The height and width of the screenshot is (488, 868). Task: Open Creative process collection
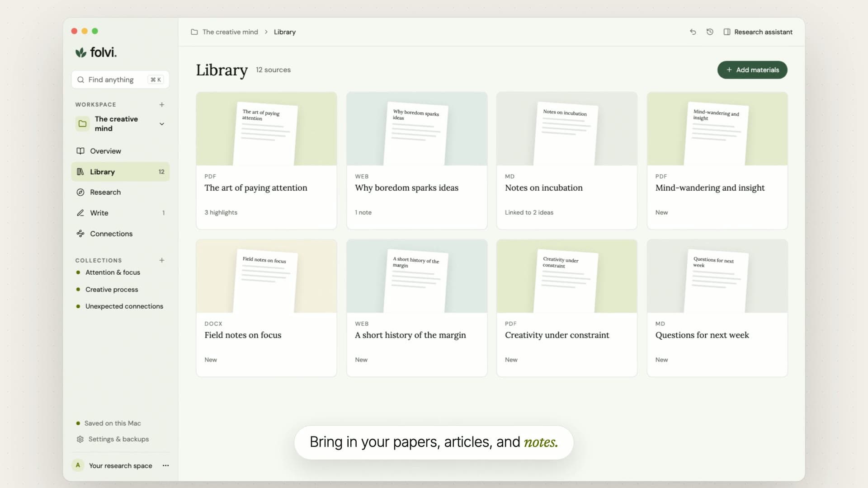tap(112, 289)
